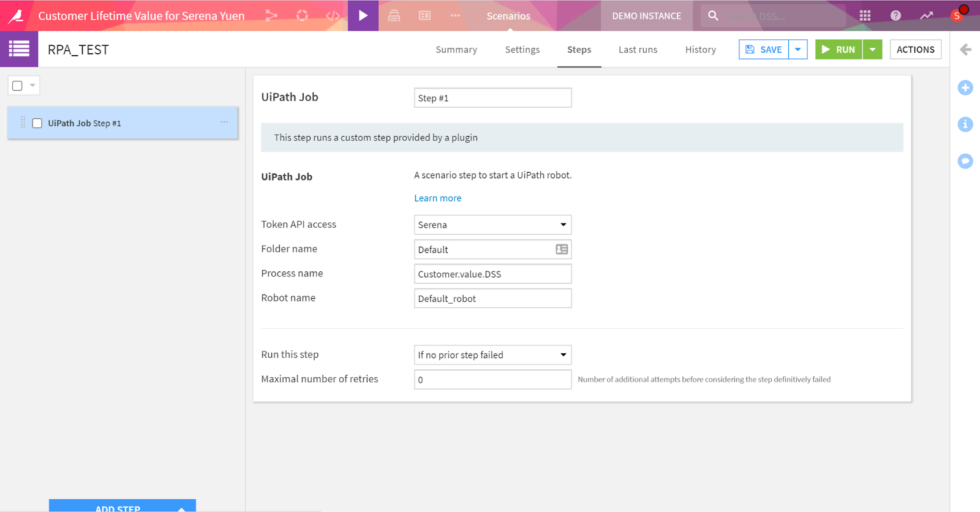Open the activity trend line icon

click(x=926, y=16)
